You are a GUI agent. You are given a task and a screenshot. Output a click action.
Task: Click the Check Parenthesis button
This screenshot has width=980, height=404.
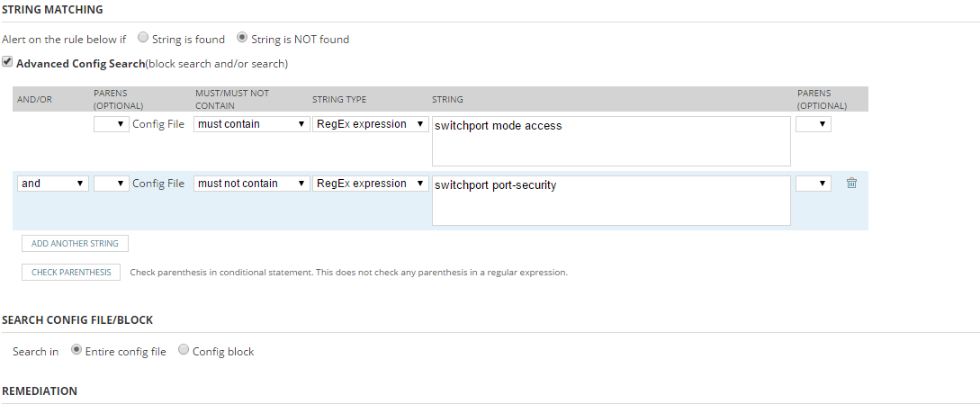pos(71,272)
